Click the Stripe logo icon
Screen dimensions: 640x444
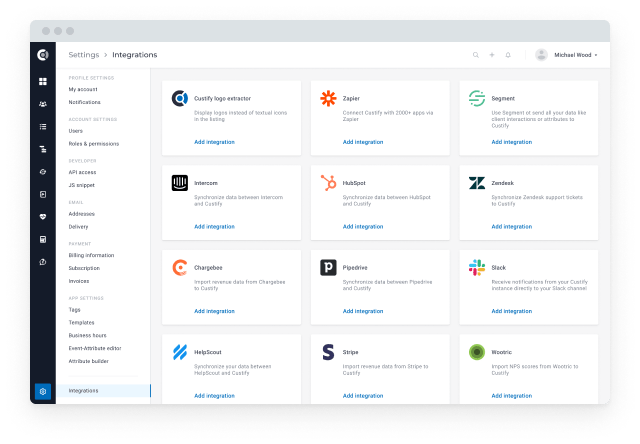[x=328, y=352]
